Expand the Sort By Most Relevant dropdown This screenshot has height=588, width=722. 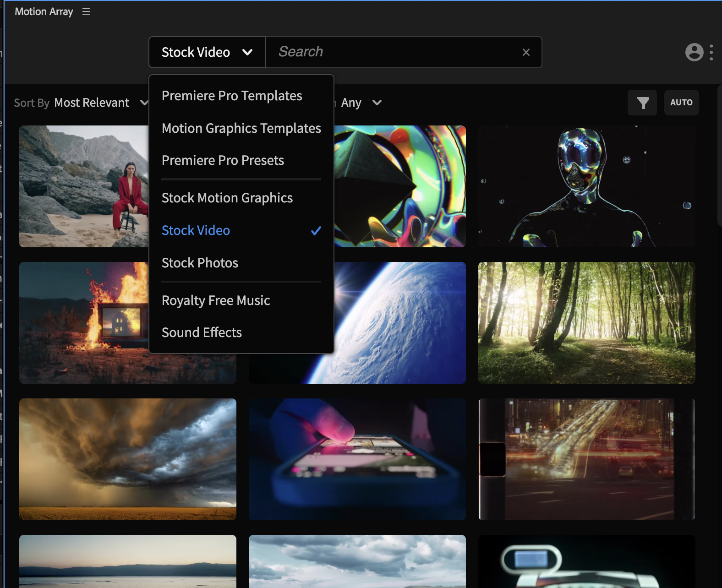point(81,103)
